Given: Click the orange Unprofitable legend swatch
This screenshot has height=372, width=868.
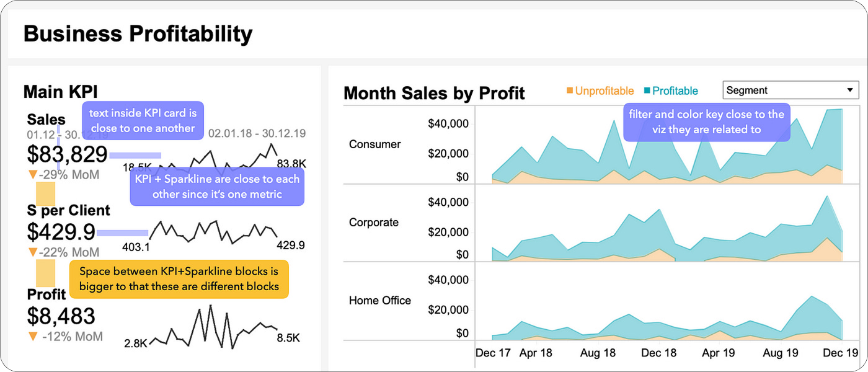Looking at the screenshot, I should coord(570,91).
